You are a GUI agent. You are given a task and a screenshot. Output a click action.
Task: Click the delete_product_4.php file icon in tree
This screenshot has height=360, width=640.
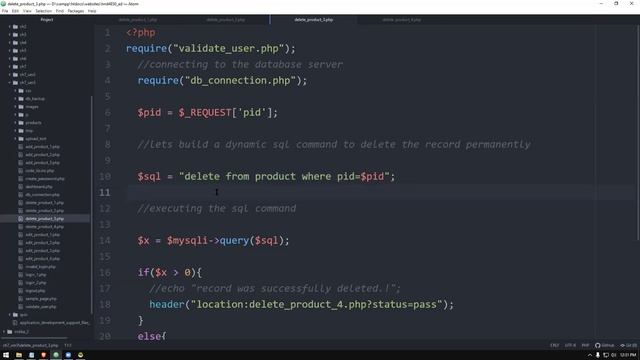(x=21, y=227)
